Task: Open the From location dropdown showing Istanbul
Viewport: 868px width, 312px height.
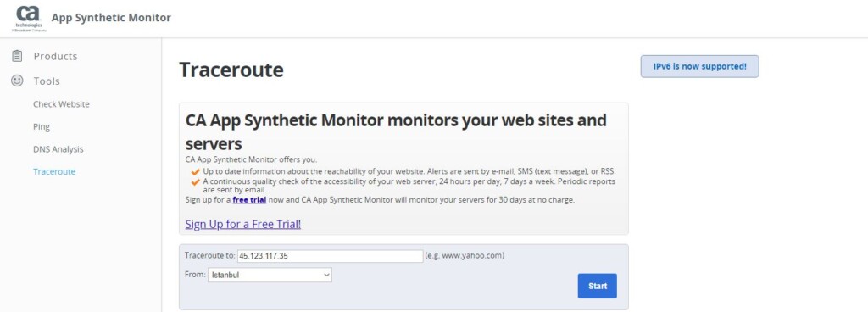Action: 270,275
